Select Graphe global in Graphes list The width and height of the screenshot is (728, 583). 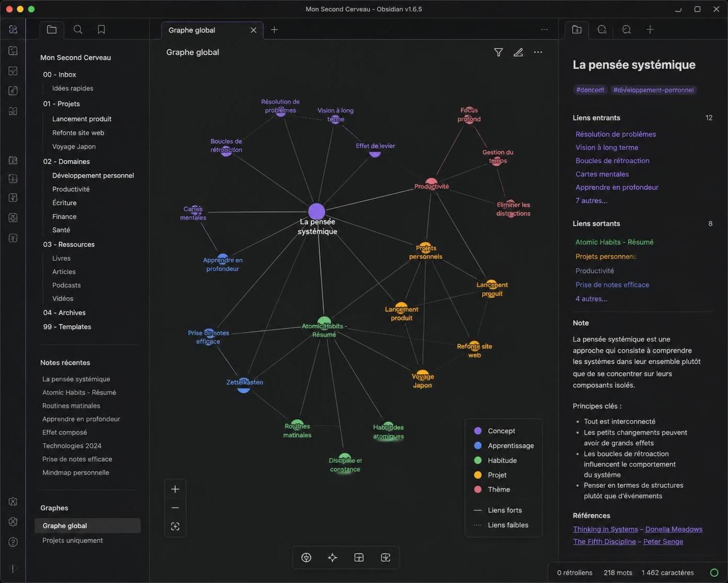point(88,526)
